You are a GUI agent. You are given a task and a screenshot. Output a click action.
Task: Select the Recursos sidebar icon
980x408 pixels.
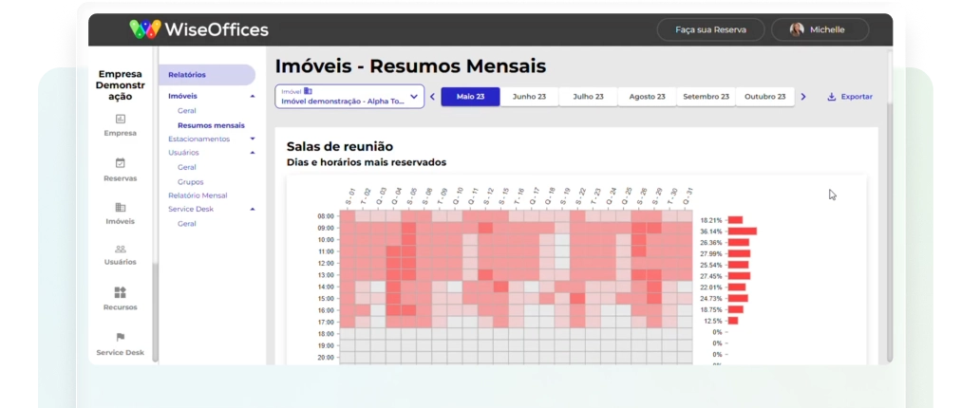pyautogui.click(x=120, y=292)
